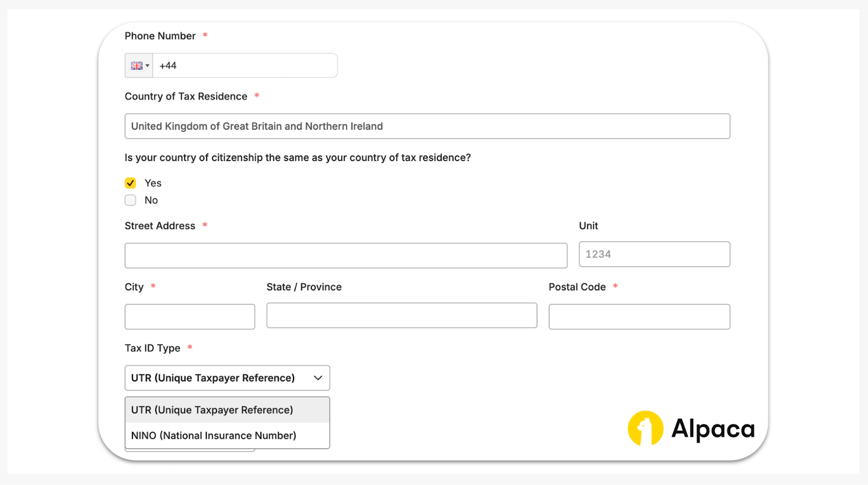Image resolution: width=868 pixels, height=485 pixels.
Task: Click the Postal Code input box
Action: tap(639, 317)
